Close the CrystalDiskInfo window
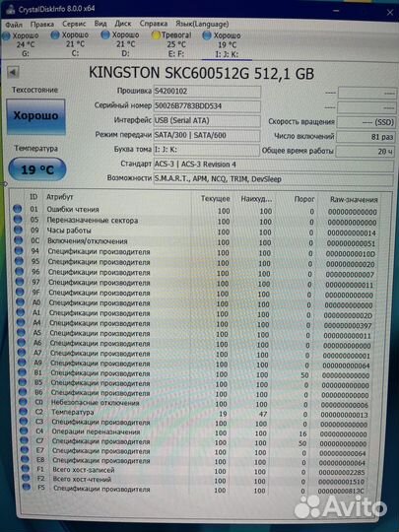This screenshot has height=532, width=399. [390, 13]
